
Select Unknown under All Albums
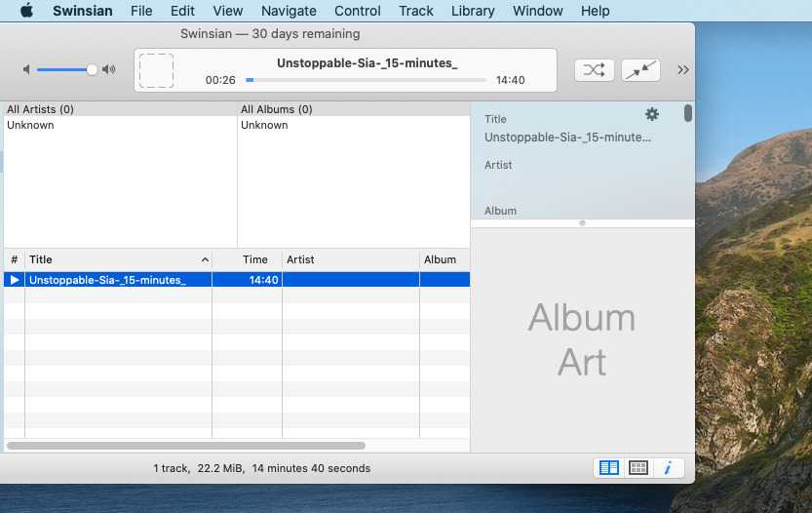coord(264,125)
